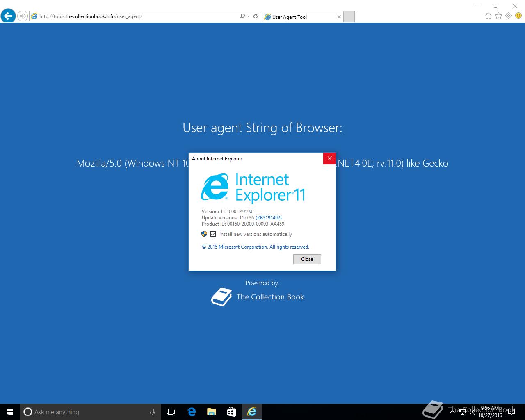Minimize the Internet Explorer window
The image size is (525, 420).
477,6
